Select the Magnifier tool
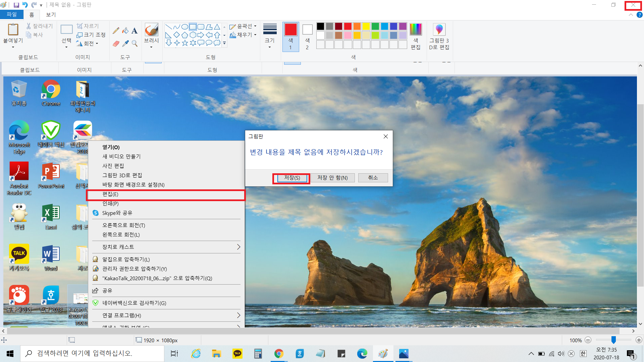The width and height of the screenshot is (644, 362). 135,44
